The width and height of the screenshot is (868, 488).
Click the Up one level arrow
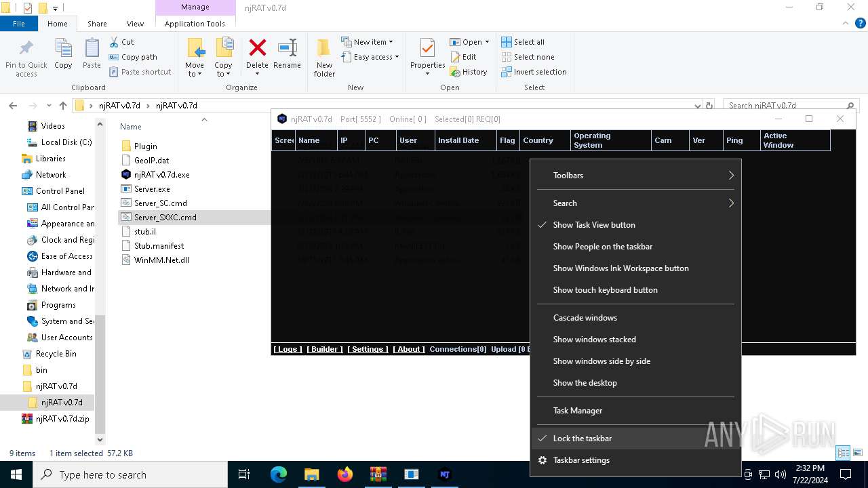[x=63, y=106]
